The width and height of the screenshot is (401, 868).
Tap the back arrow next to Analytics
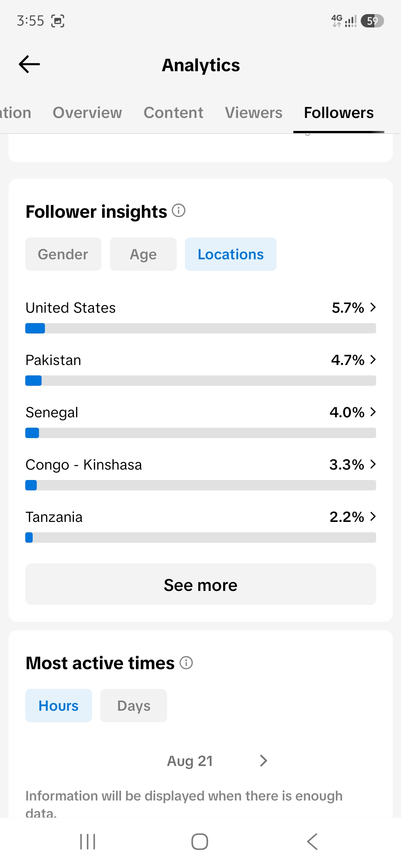click(29, 64)
